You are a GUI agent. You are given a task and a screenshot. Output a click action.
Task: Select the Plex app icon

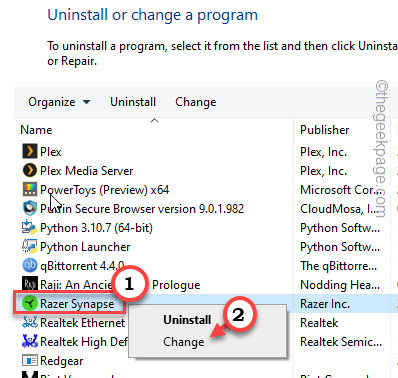(x=30, y=152)
